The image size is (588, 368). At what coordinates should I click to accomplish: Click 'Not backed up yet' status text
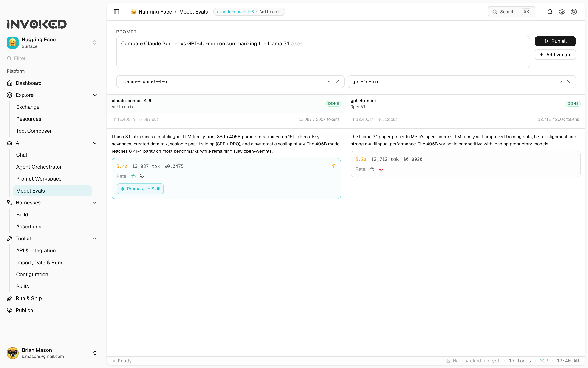(476, 361)
